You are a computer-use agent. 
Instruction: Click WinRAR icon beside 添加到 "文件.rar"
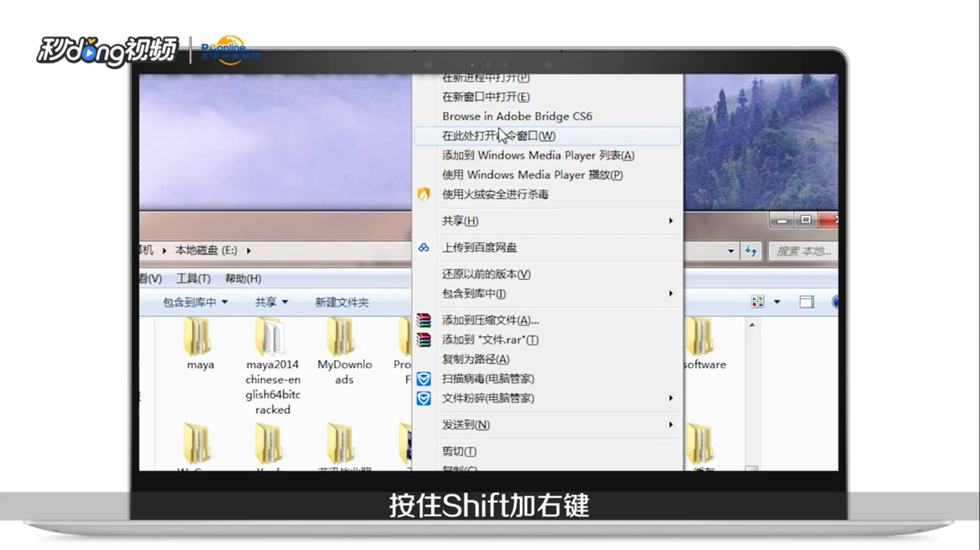(424, 340)
